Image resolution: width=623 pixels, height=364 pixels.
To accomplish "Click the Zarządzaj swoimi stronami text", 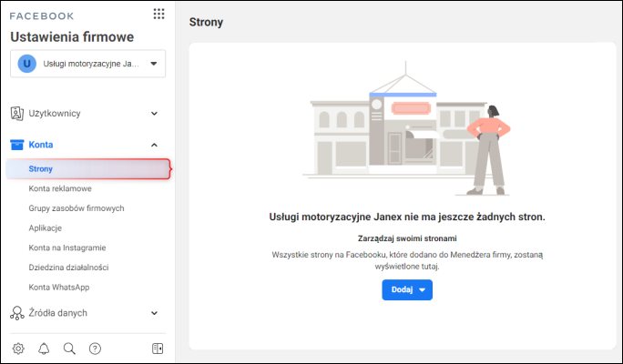I will coord(407,238).
